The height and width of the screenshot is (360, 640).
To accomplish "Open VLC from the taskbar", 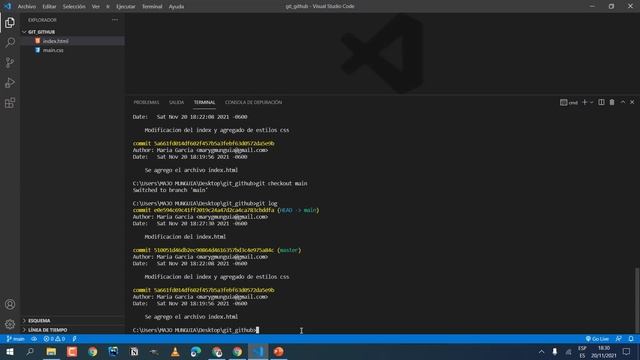I will (x=175, y=351).
